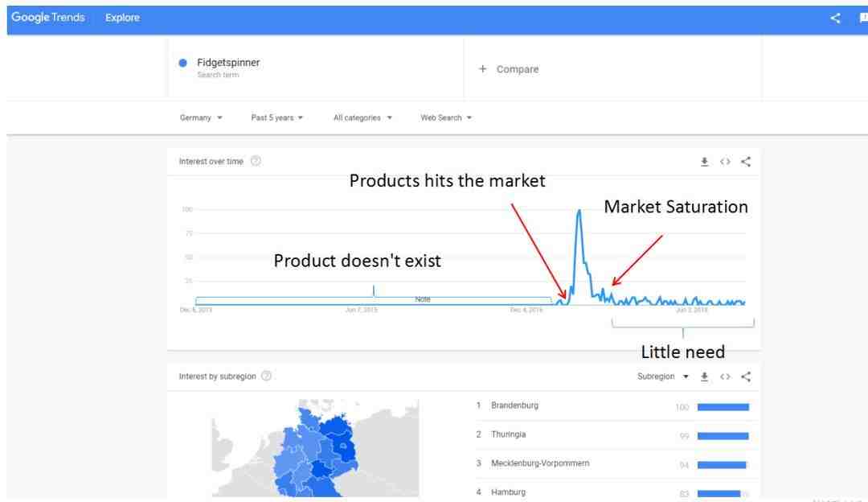Image resolution: width=868 pixels, height=502 pixels.
Task: Go to the Explore tab
Action: (122, 18)
